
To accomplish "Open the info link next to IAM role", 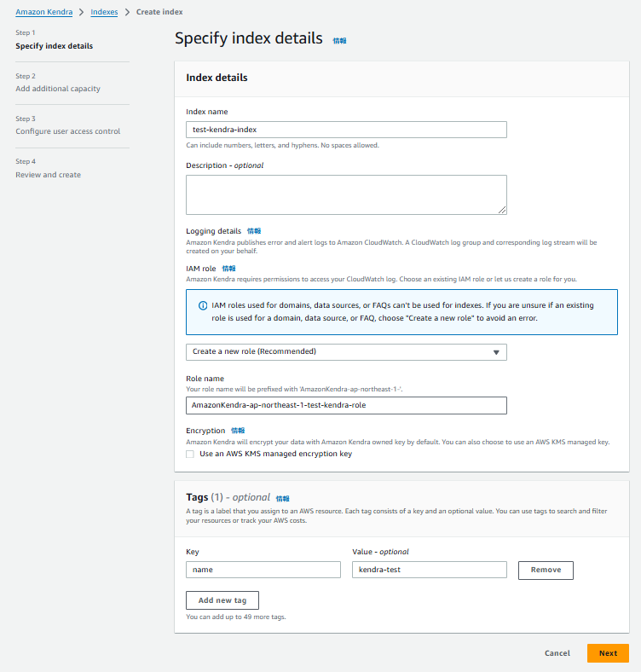I will tap(228, 269).
